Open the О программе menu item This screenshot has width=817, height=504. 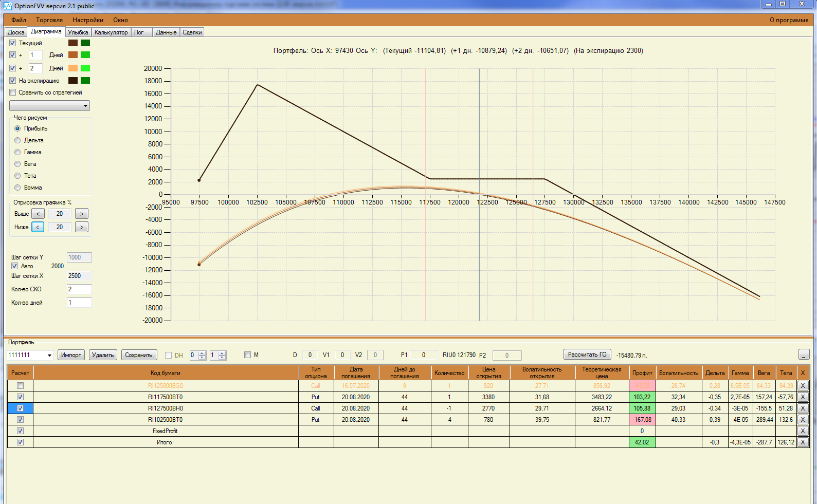[789, 20]
